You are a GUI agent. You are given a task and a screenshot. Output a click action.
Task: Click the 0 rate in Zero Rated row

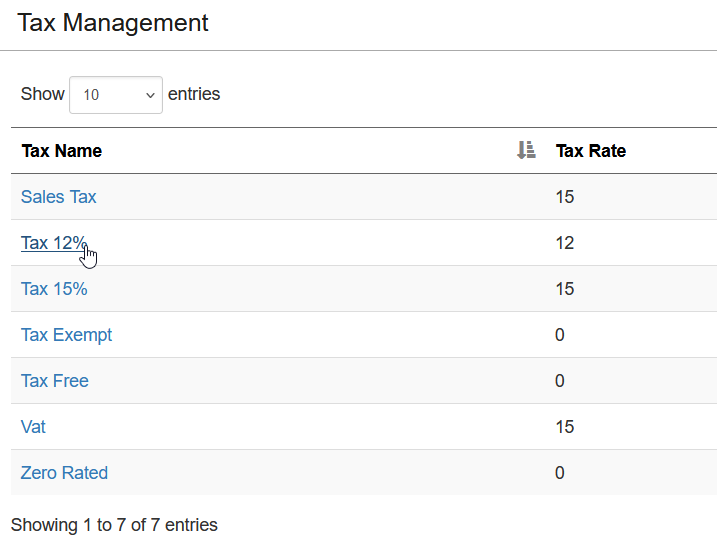pos(560,473)
